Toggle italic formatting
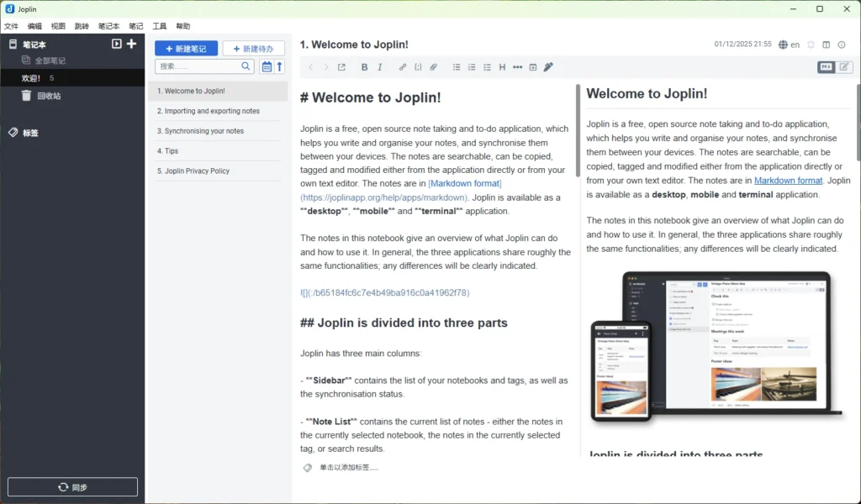Viewport: 861px width, 504px height. (380, 67)
